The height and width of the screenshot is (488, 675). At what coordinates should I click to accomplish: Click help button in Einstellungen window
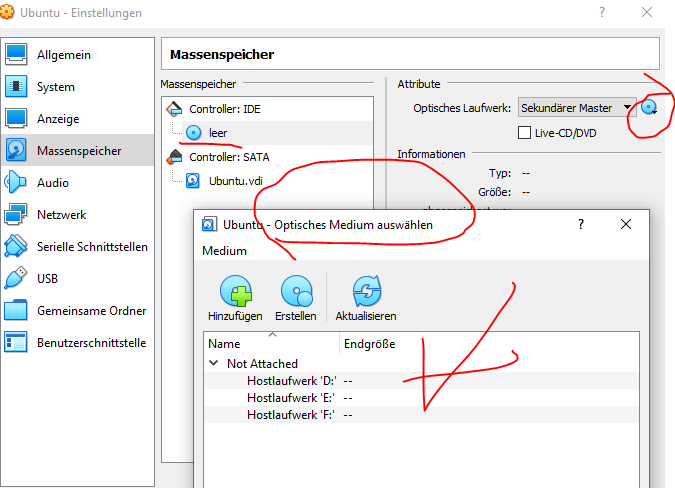click(x=602, y=12)
